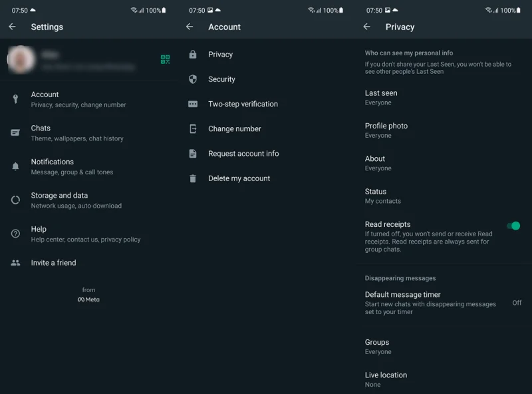The image size is (532, 394).
Task: Tap 'Message, group & call tones' subtitle
Action: pos(72,172)
